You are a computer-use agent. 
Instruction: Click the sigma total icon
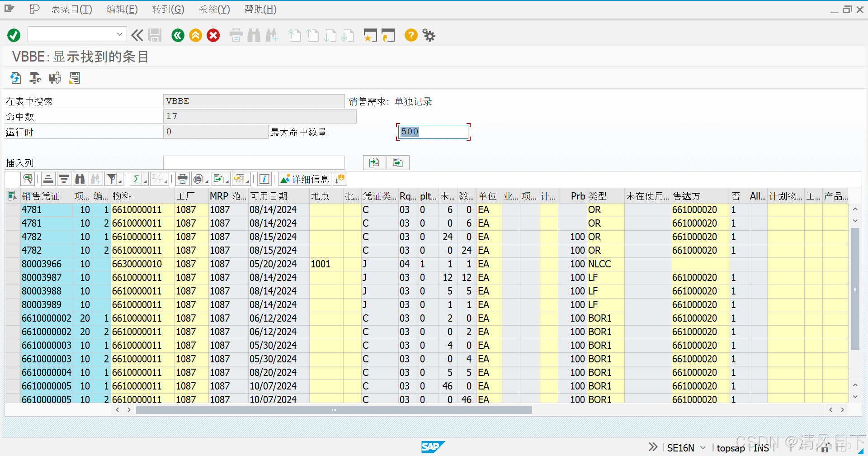coord(136,179)
